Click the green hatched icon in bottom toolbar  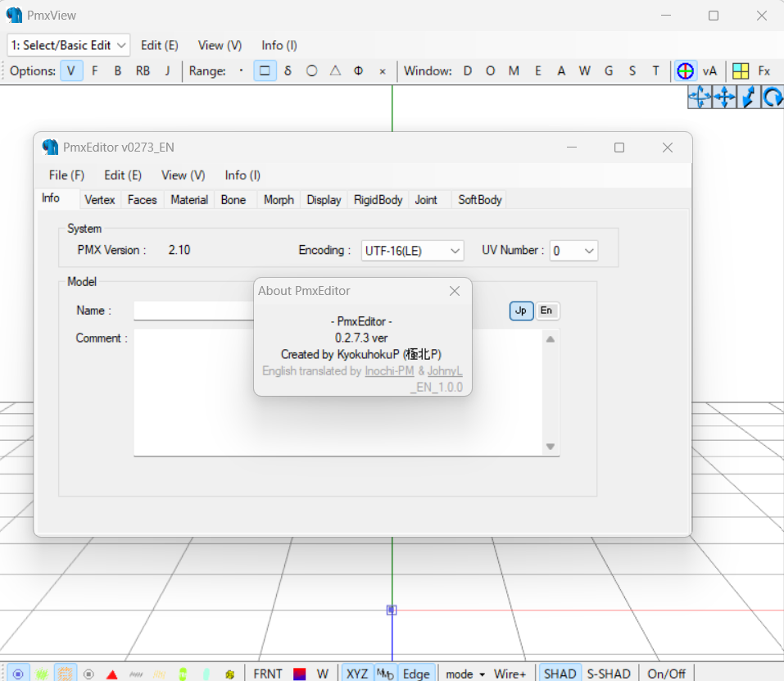click(42, 674)
